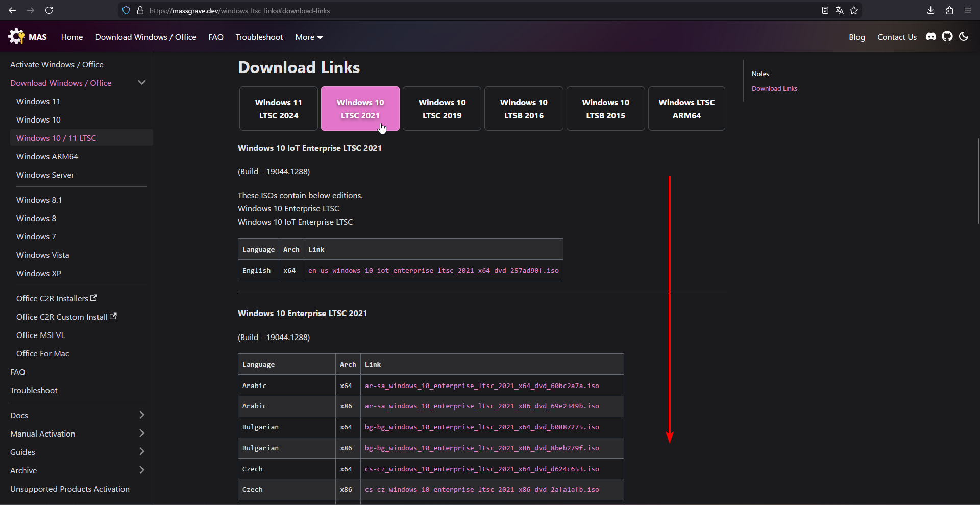Toggle reader view icon in address bar
This screenshot has width=980, height=505.
click(825, 10)
